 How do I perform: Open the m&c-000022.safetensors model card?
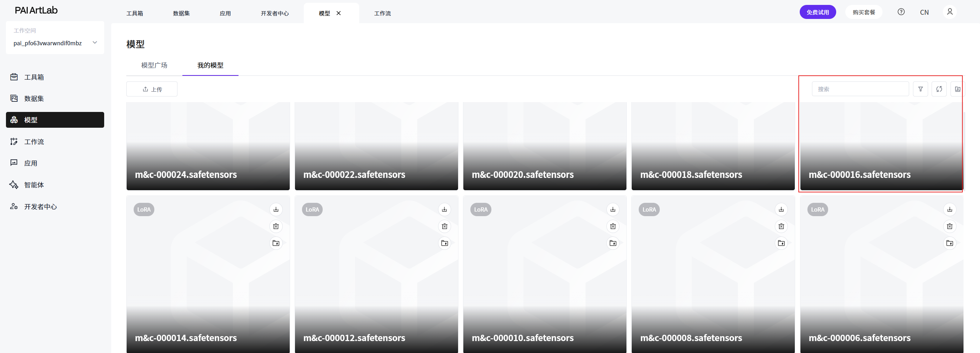377,146
